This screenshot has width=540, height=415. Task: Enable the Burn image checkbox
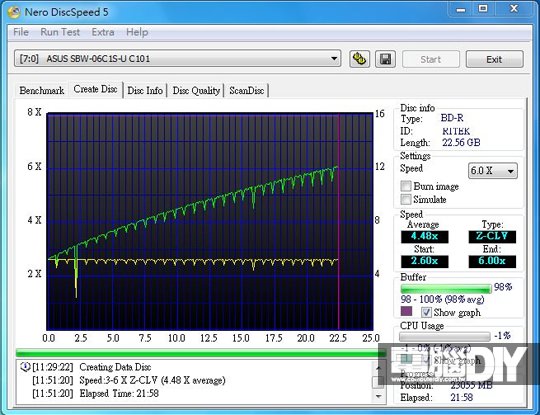point(406,186)
